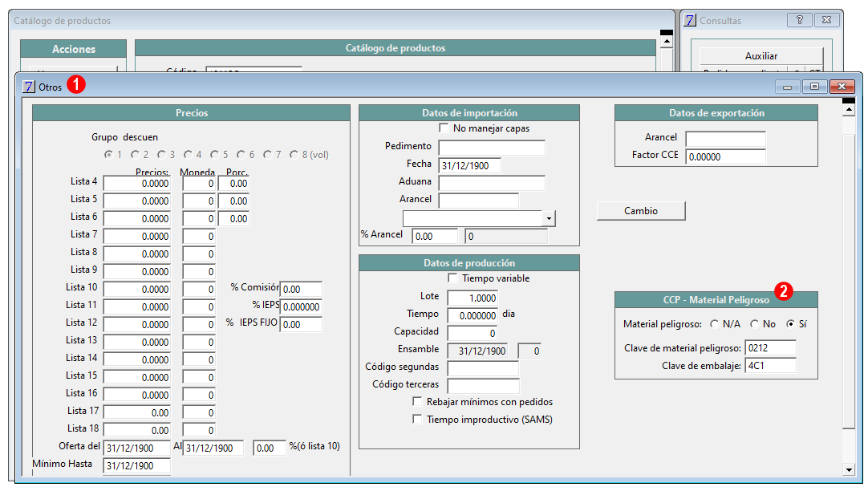This screenshot has height=491, width=868.
Task: Open the dropdown below Arancel in importación
Action: [549, 218]
